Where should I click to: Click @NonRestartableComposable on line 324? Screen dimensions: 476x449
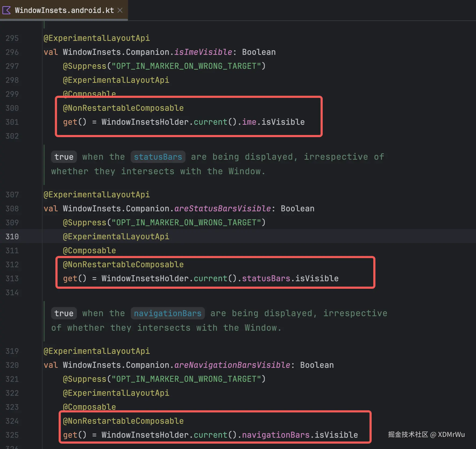point(123,421)
